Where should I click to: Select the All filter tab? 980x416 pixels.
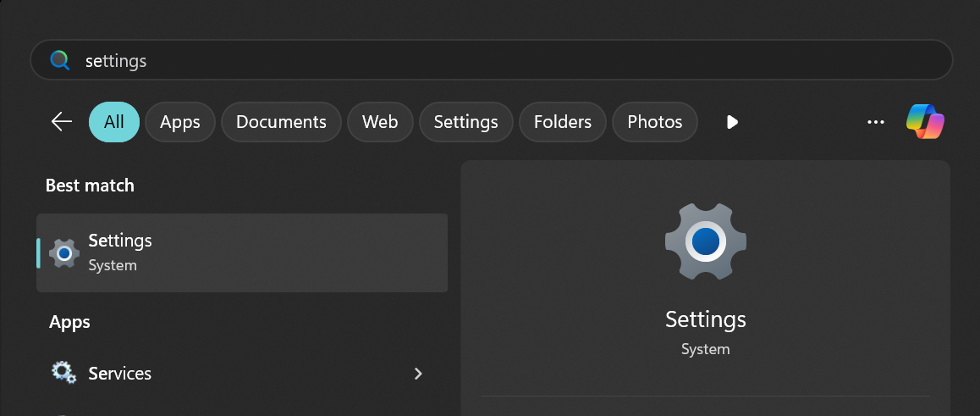click(x=114, y=122)
